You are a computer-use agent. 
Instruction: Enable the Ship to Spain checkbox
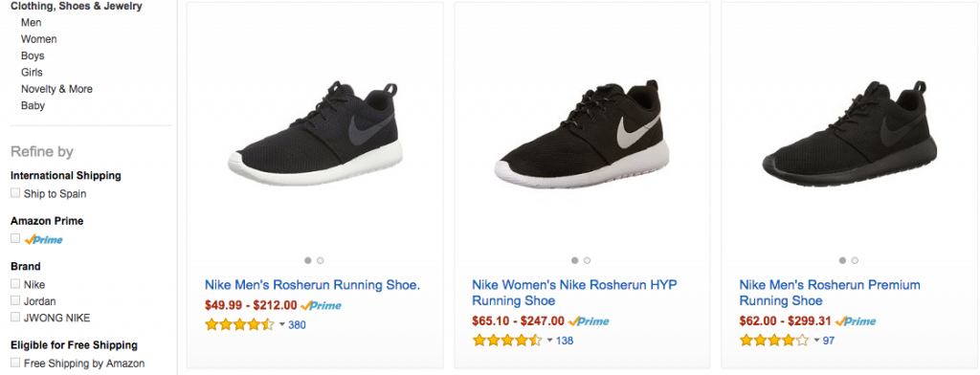(15, 193)
